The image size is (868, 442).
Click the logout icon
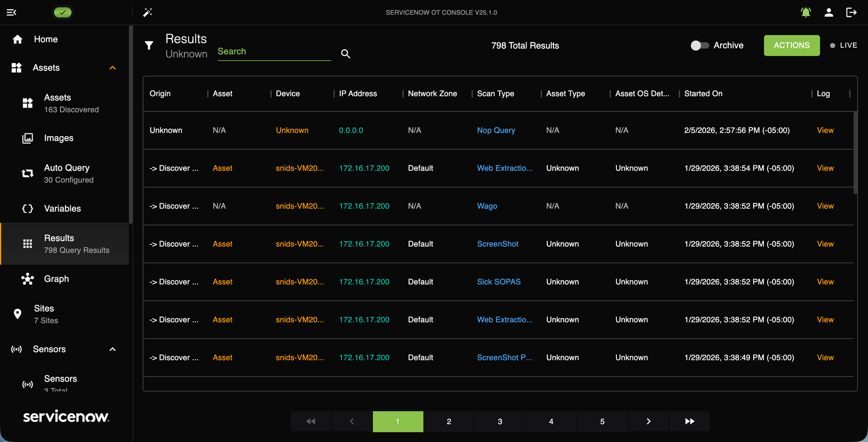tap(851, 12)
